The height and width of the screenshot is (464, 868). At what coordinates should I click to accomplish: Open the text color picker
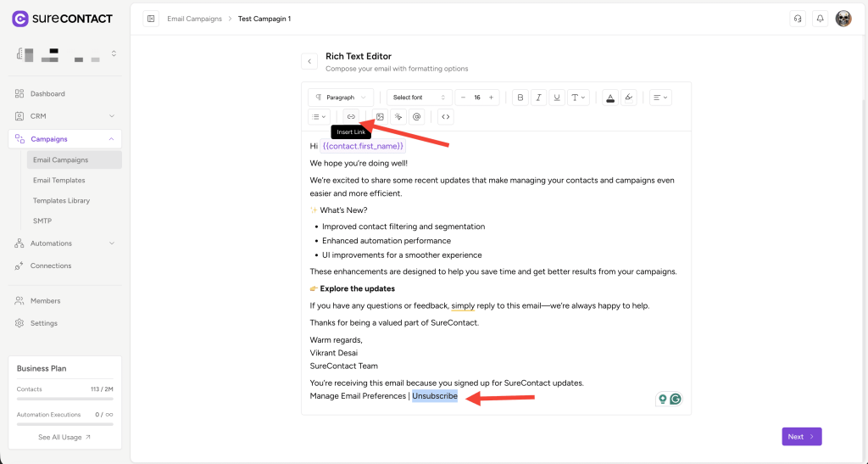(x=609, y=98)
